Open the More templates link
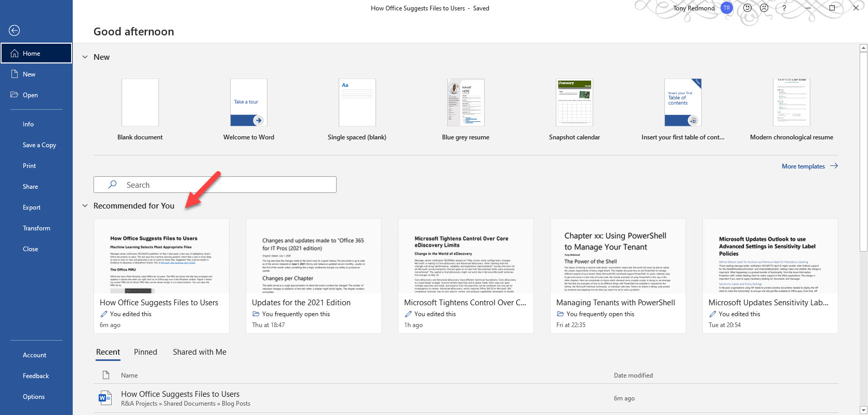 click(803, 166)
